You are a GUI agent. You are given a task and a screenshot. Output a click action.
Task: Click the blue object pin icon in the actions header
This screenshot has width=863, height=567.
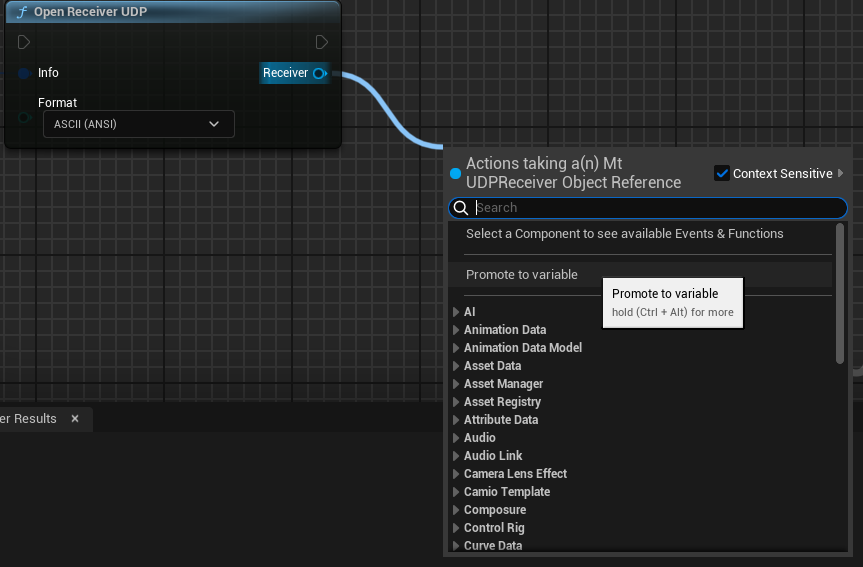456,173
